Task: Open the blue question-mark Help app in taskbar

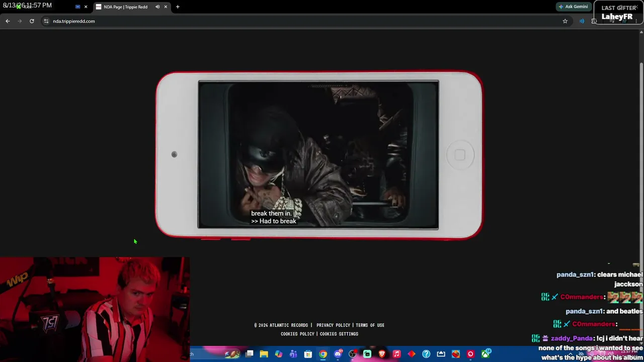Action: pyautogui.click(x=426, y=354)
